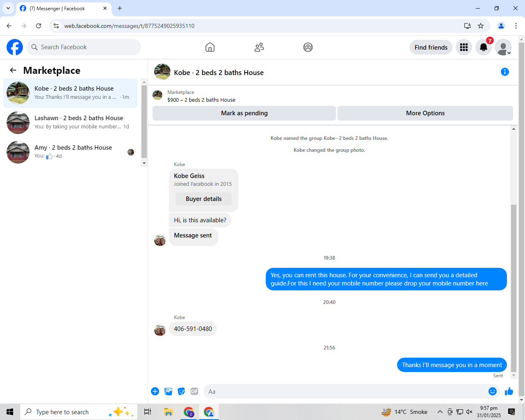Image resolution: width=525 pixels, height=420 pixels.
Task: Open More Options for the listing
Action: click(x=425, y=113)
